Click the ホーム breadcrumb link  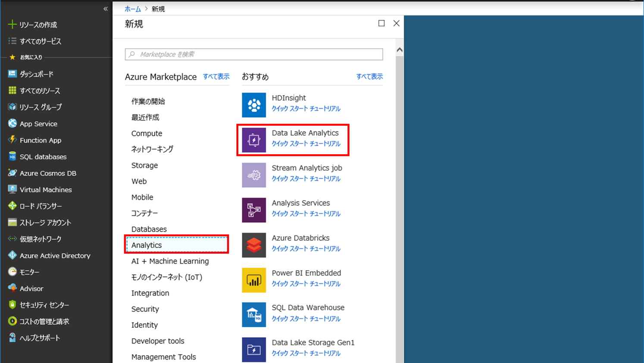point(133,9)
